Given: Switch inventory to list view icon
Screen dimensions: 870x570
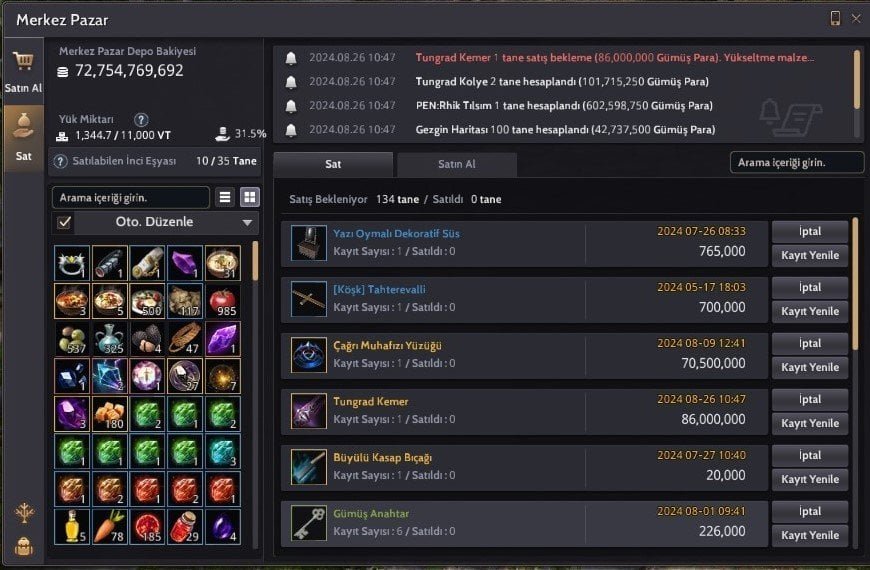Looking at the screenshot, I should click(x=225, y=197).
